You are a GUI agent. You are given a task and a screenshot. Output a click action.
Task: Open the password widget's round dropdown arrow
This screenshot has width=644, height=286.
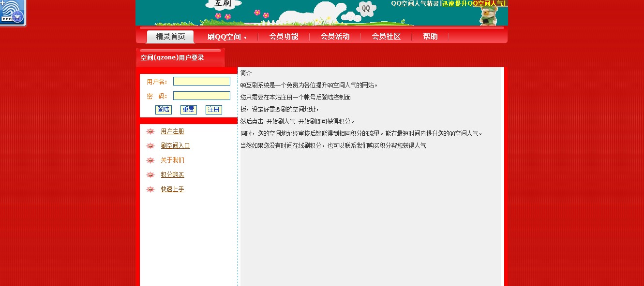click(x=18, y=17)
